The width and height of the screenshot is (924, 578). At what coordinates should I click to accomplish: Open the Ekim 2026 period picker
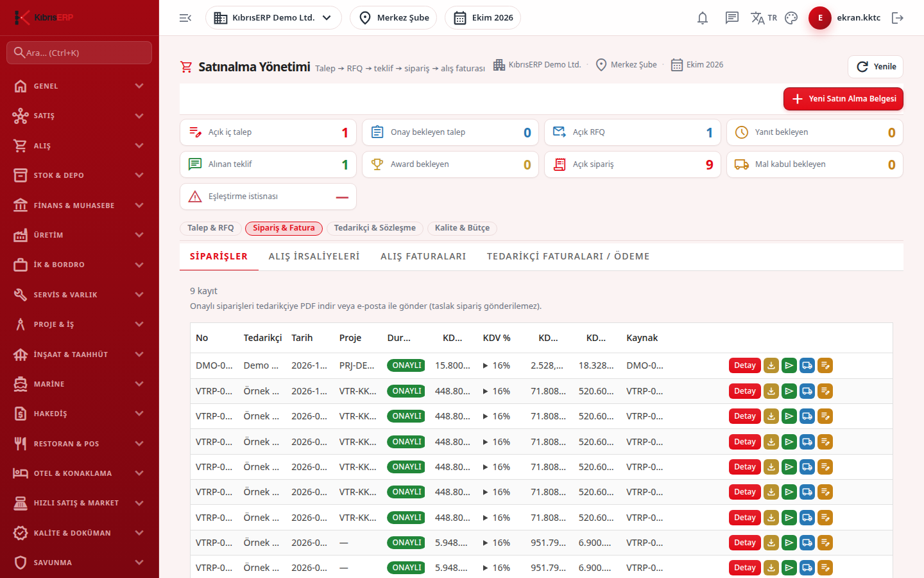(x=483, y=18)
